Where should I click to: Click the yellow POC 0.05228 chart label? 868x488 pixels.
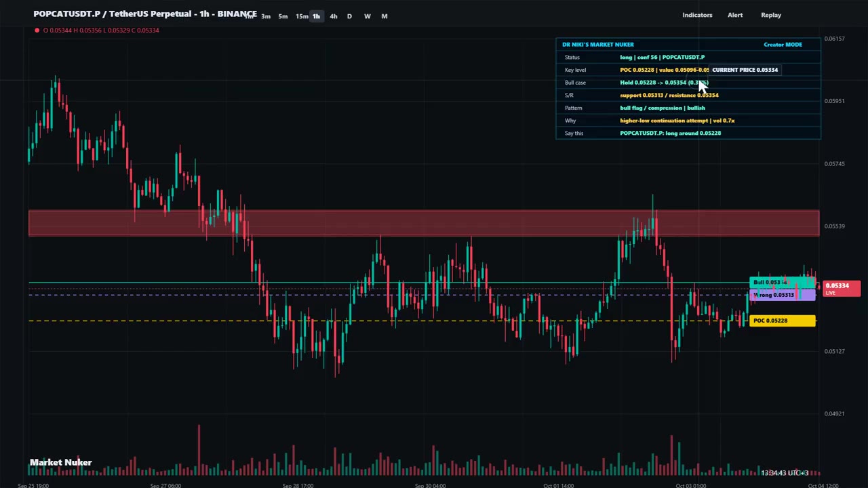[783, 321]
